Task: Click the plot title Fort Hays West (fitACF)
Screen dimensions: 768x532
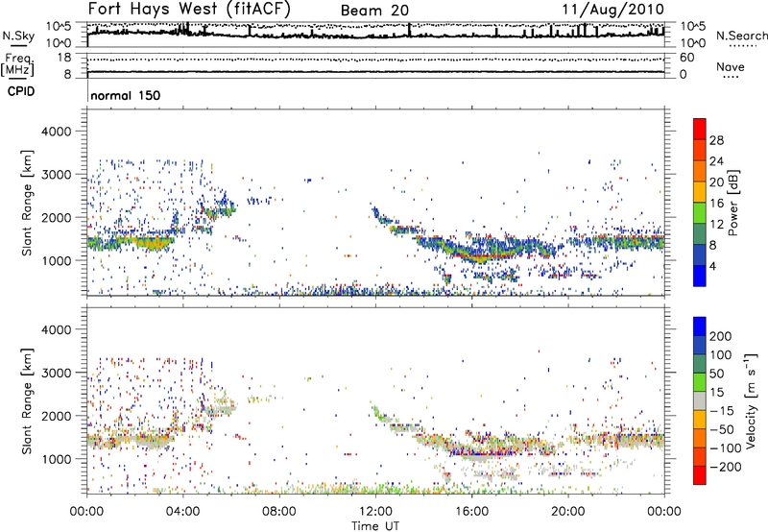Action: tap(188, 9)
